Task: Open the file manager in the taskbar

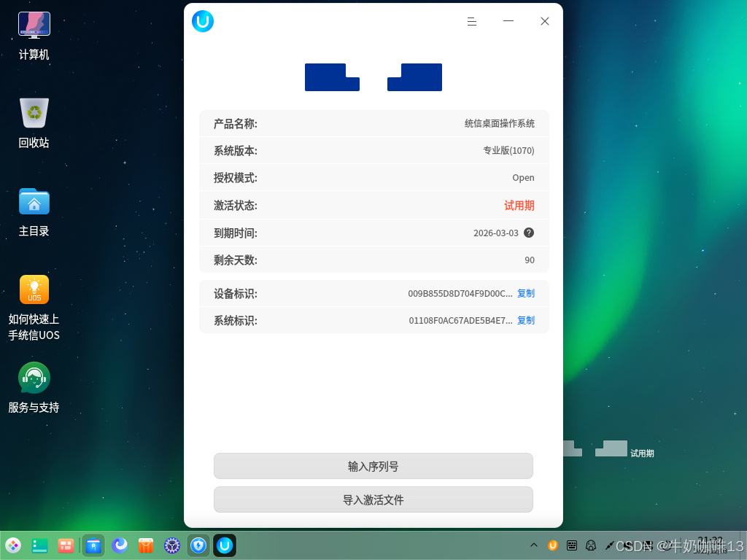Action: point(93,545)
